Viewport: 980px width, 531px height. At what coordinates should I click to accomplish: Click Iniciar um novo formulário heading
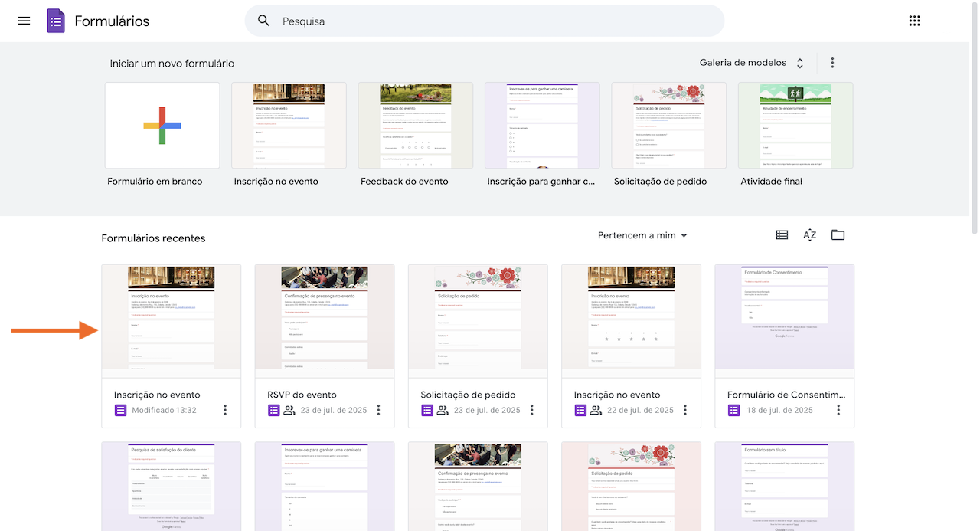click(x=172, y=64)
